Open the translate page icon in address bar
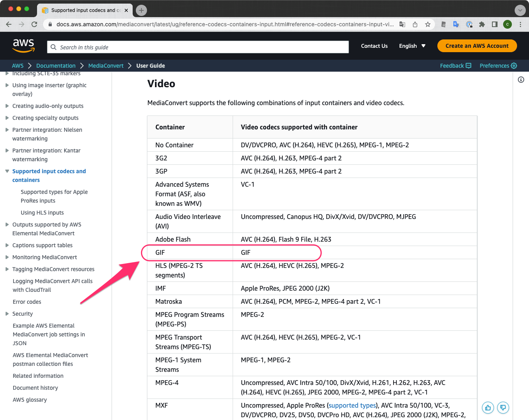The height and width of the screenshot is (420, 529). [x=402, y=24]
